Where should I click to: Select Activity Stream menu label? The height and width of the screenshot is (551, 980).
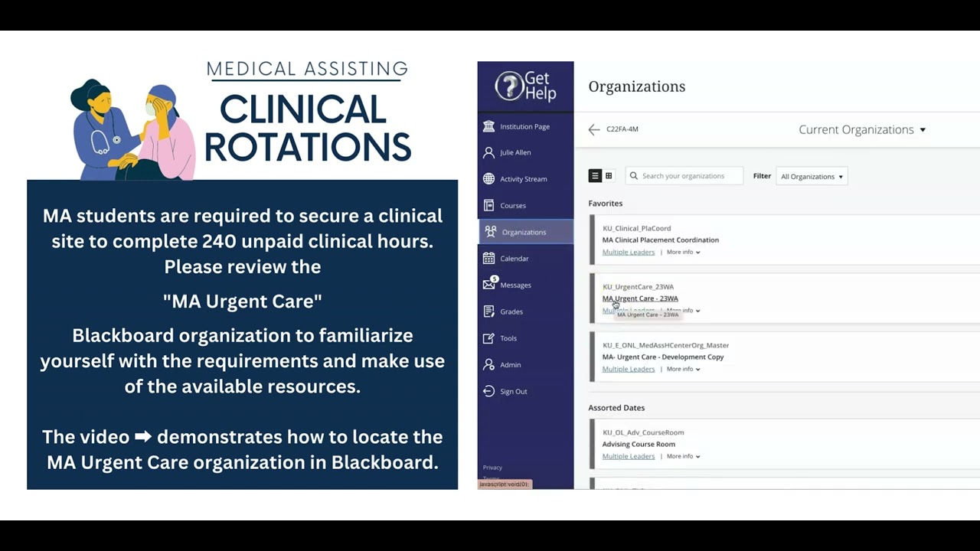click(x=524, y=179)
